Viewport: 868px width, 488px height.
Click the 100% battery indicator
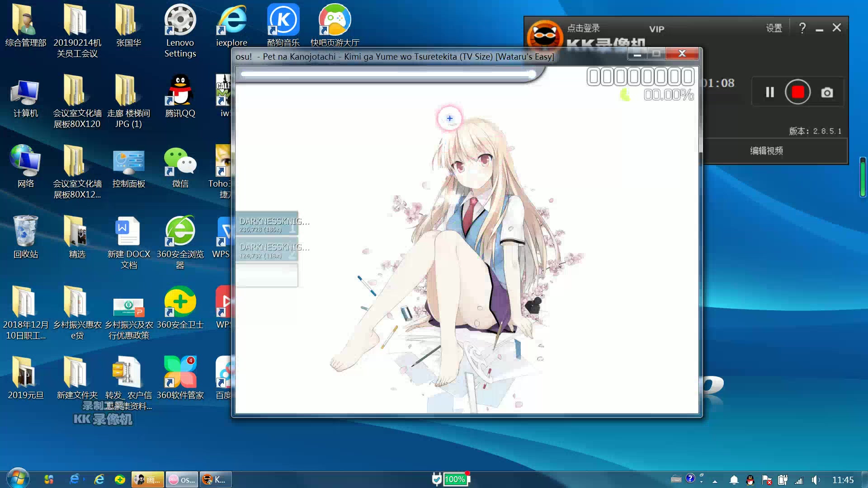tap(455, 479)
